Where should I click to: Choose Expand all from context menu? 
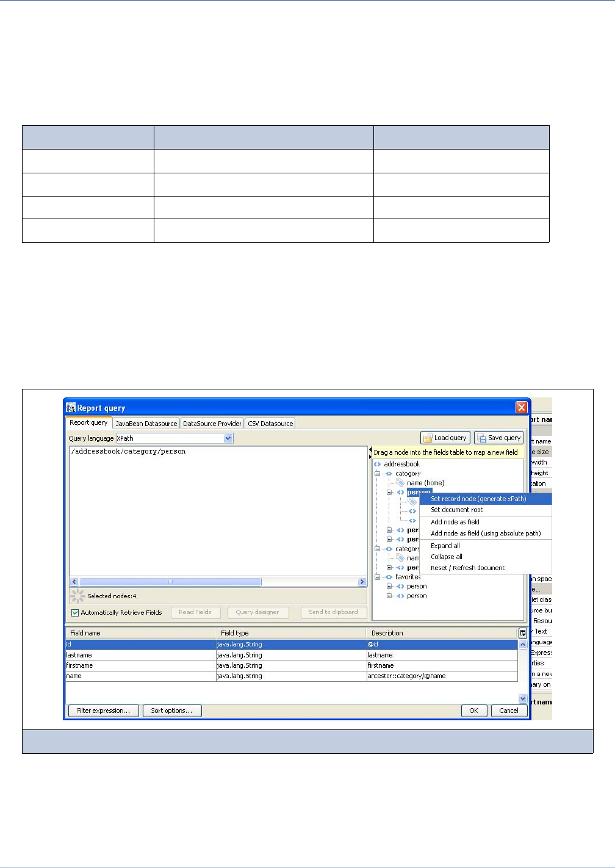pos(485,546)
